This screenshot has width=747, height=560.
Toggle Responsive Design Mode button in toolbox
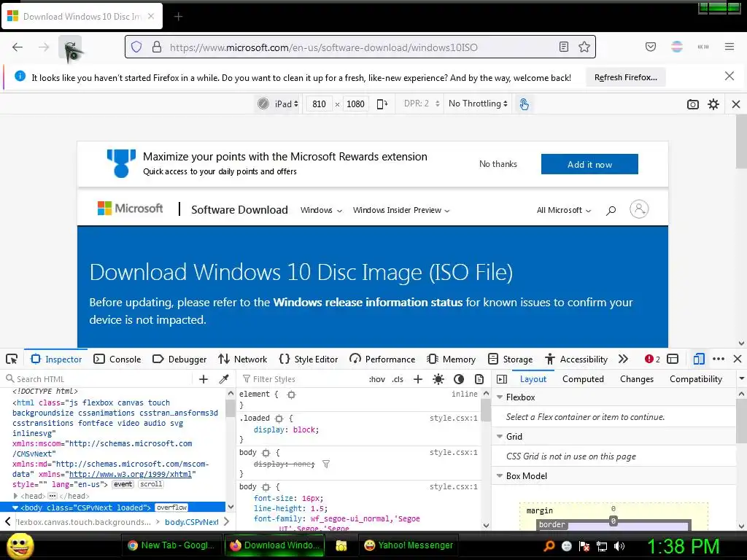[x=699, y=359]
